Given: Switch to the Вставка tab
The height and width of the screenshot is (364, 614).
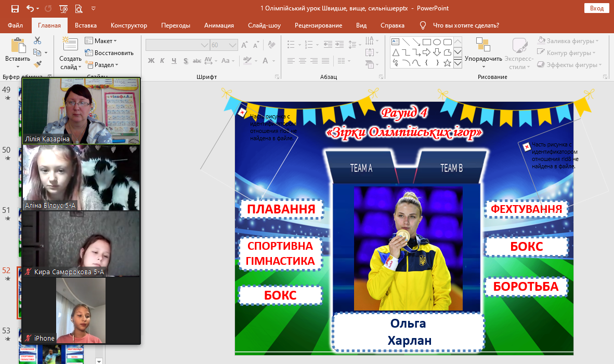Looking at the screenshot, I should (86, 25).
